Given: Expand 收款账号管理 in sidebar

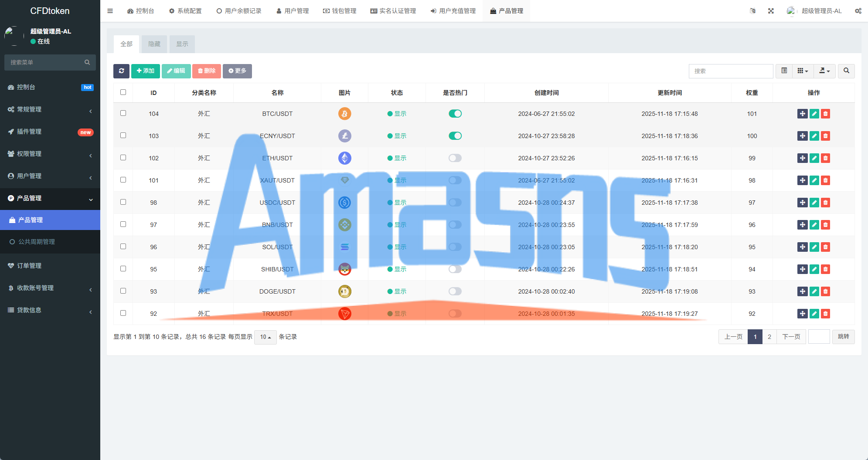Looking at the screenshot, I should (50, 288).
